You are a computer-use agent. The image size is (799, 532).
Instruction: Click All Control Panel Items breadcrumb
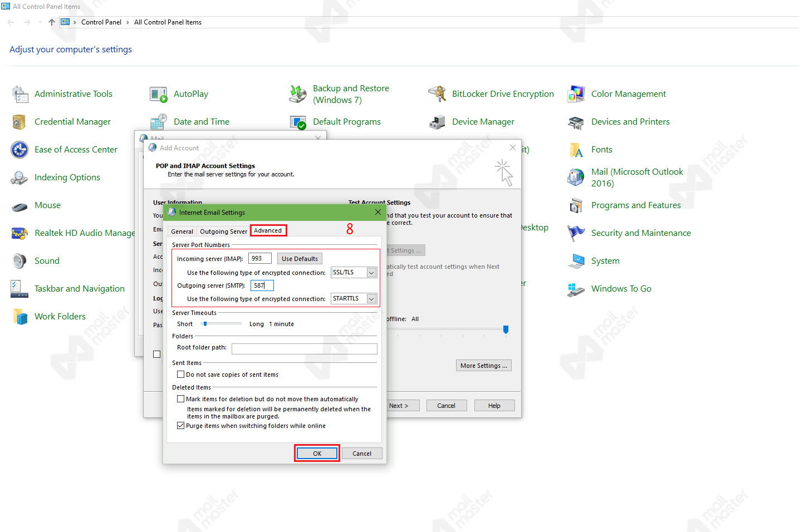168,22
